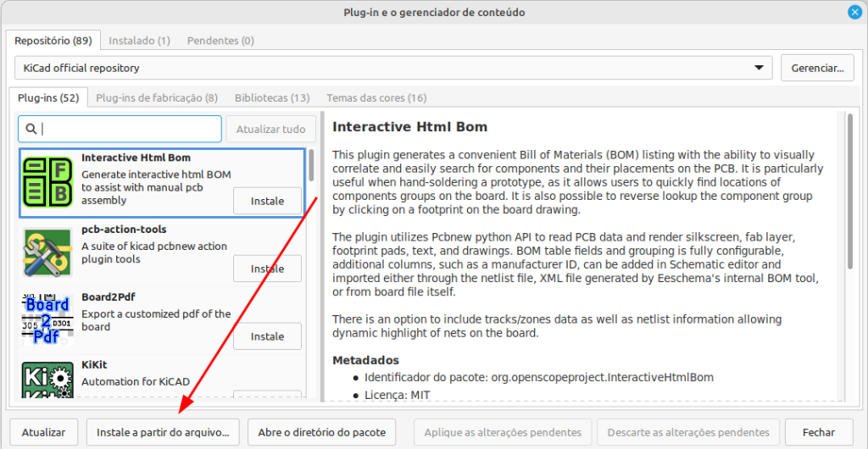Viewport: 868px width, 449px height.
Task: Install the Interactive Html Bom plugin
Action: [x=267, y=201]
